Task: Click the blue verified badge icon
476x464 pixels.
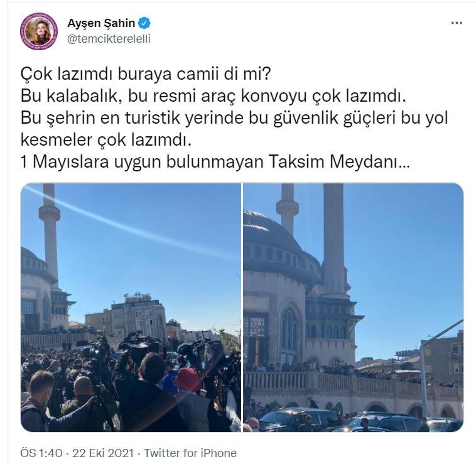Action: (x=144, y=23)
